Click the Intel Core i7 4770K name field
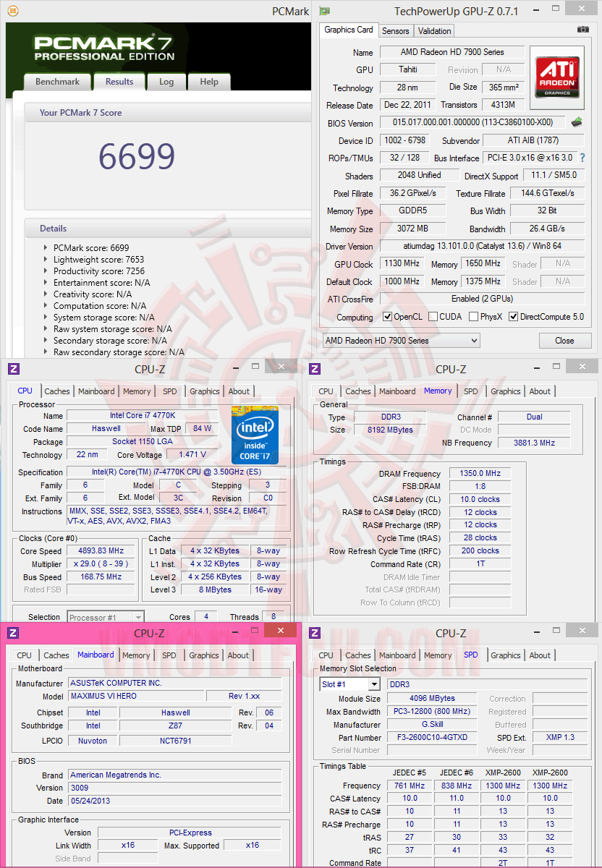The image size is (602, 868). pos(143,415)
